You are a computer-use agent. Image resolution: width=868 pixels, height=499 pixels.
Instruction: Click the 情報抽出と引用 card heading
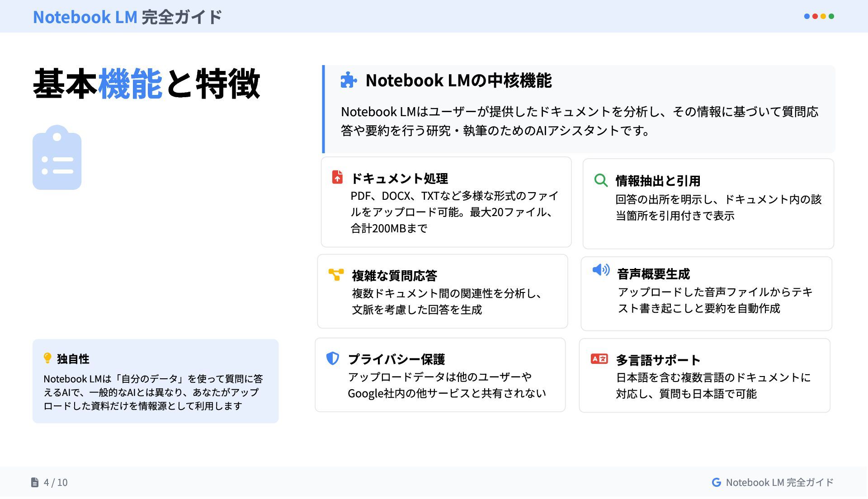pyautogui.click(x=658, y=181)
